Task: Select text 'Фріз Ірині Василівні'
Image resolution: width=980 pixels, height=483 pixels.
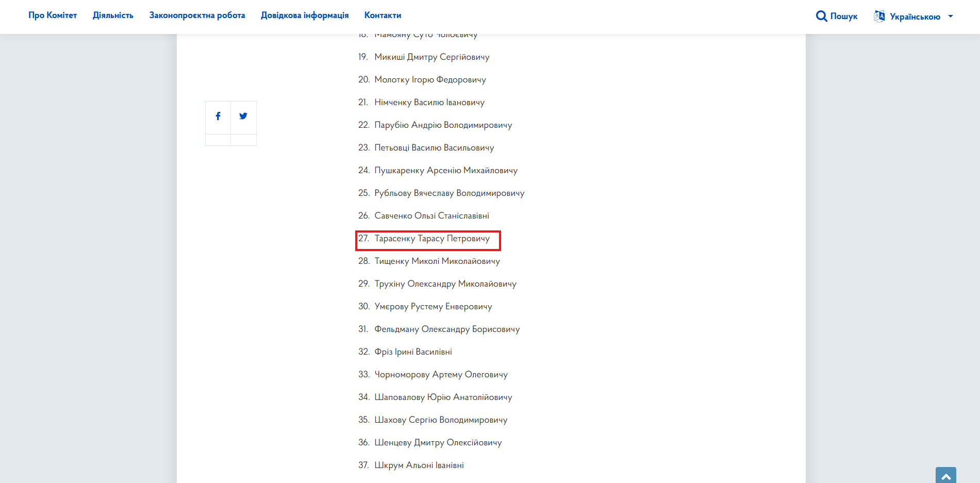Action: [413, 352]
